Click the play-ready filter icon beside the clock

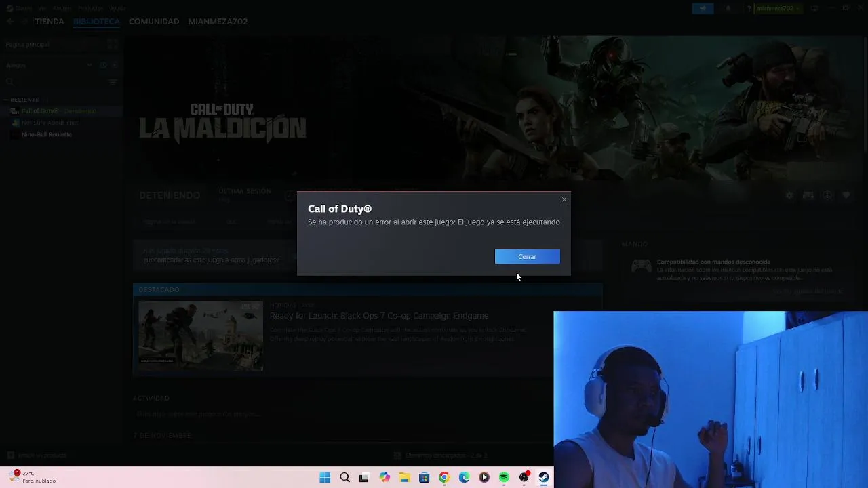click(115, 65)
